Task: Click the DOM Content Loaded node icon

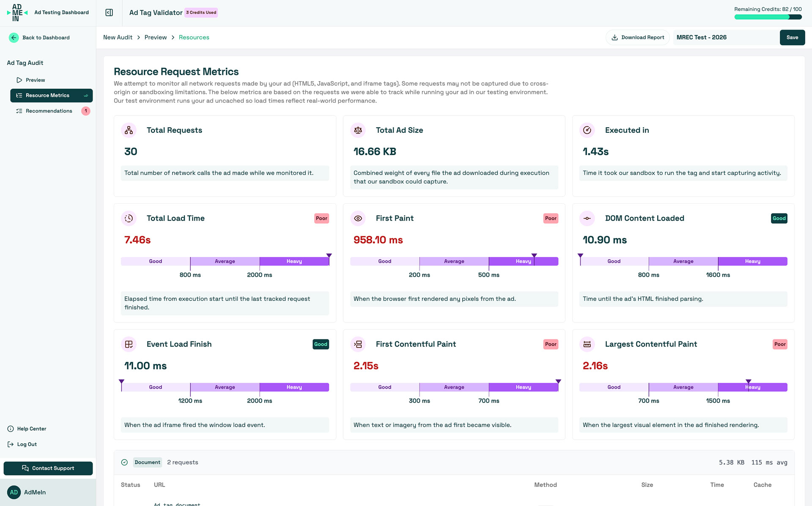Action: coord(587,219)
